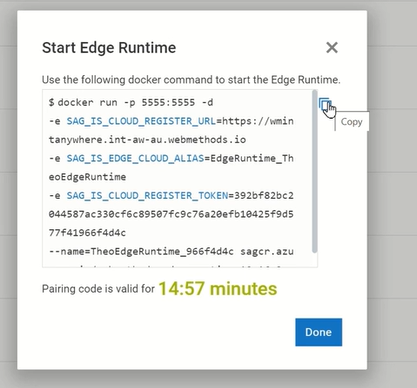The height and width of the screenshot is (388, 417).
Task: Click the SAG_IS_CLOUD_REGISTER_URL variable text
Action: click(141, 121)
